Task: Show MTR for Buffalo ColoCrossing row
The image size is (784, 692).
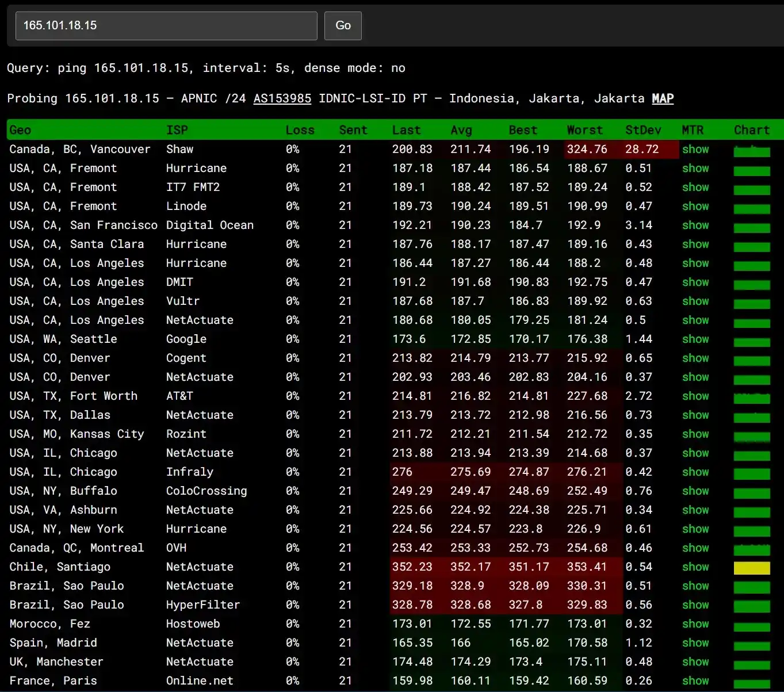Action: click(x=695, y=491)
